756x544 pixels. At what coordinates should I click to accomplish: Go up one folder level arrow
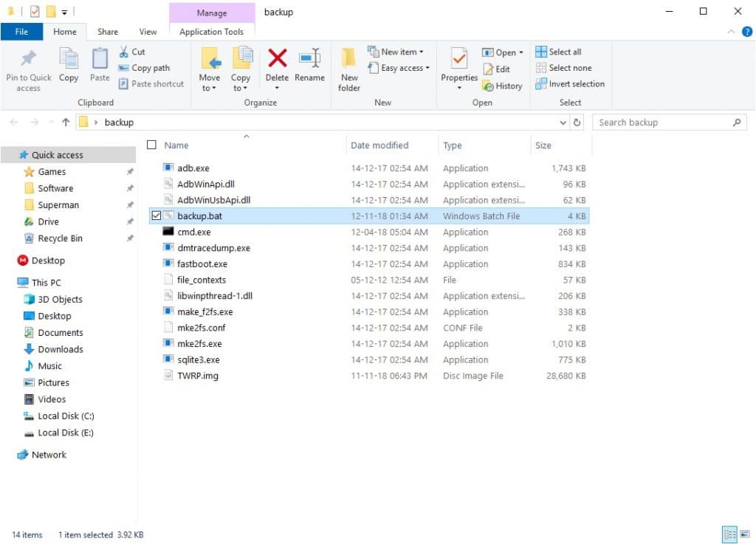point(66,123)
